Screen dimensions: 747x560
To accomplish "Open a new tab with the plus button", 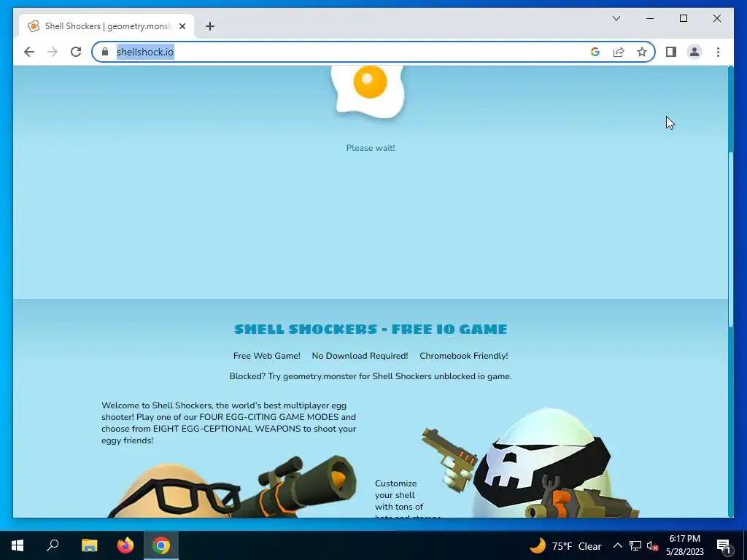I will [x=210, y=26].
